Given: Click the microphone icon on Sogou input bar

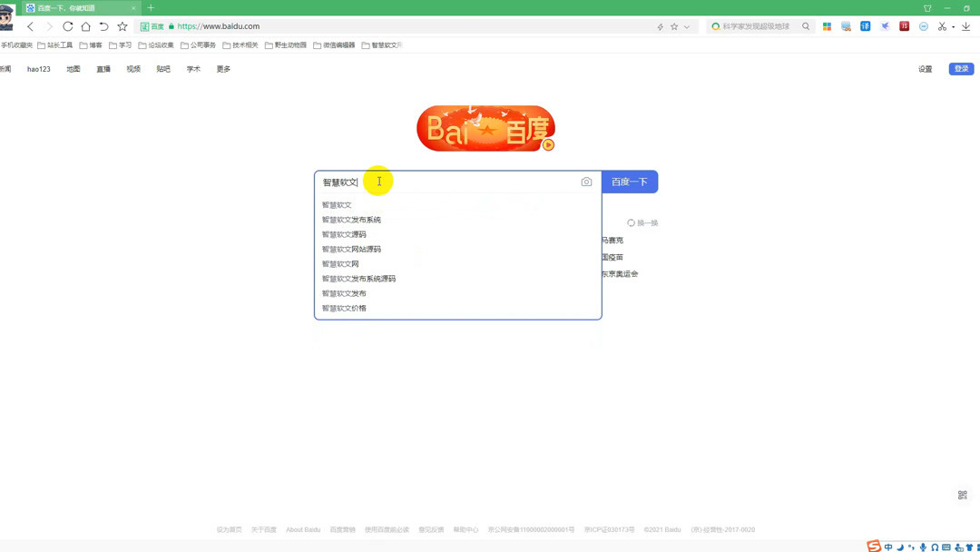Looking at the screenshot, I should point(924,546).
